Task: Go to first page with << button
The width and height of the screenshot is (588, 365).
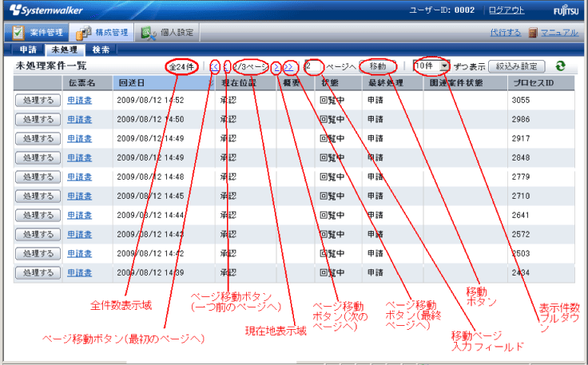Action: click(215, 67)
